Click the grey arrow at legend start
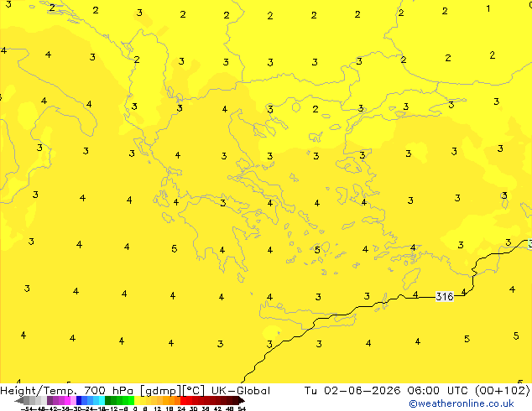The image size is (532, 411). click(19, 400)
